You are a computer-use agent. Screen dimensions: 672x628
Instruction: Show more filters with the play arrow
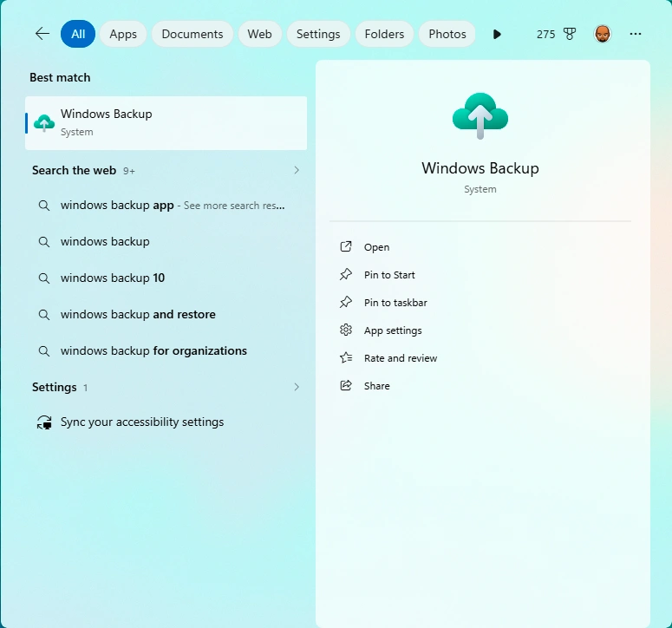(x=497, y=35)
